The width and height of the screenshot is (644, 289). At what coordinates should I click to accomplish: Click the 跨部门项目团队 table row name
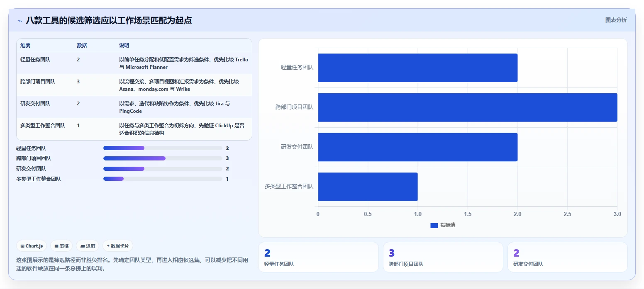[38, 82]
